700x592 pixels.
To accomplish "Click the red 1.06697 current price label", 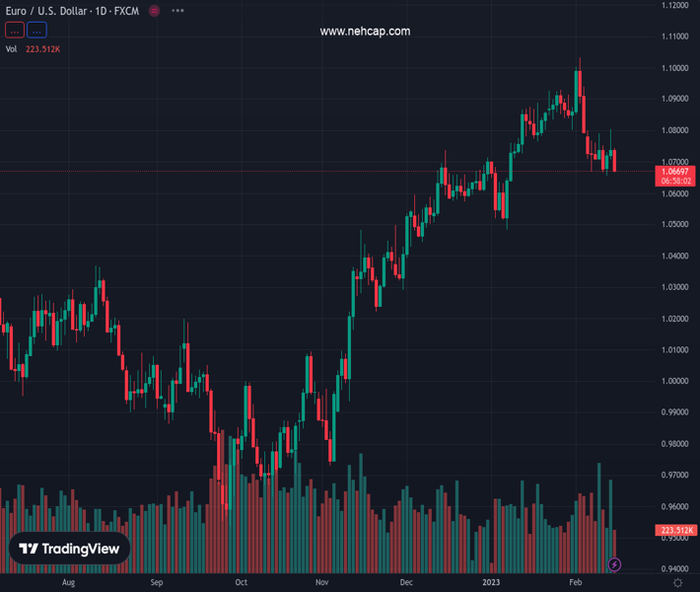I will pyautogui.click(x=676, y=172).
